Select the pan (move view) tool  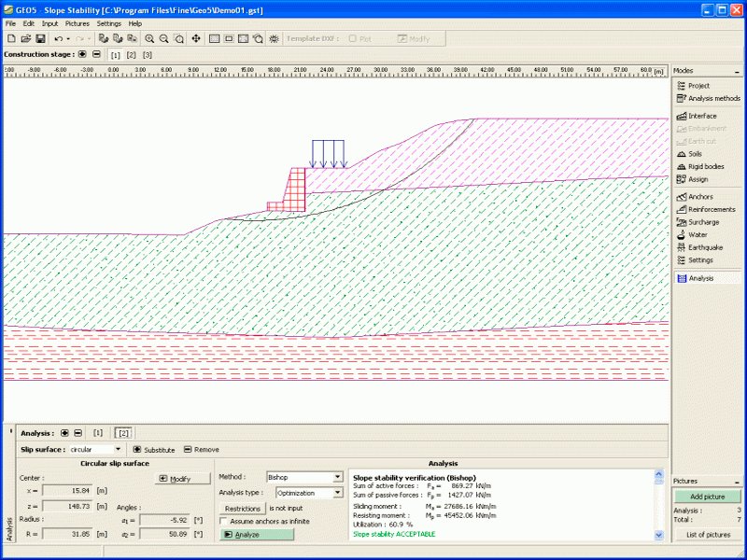pyautogui.click(x=196, y=39)
